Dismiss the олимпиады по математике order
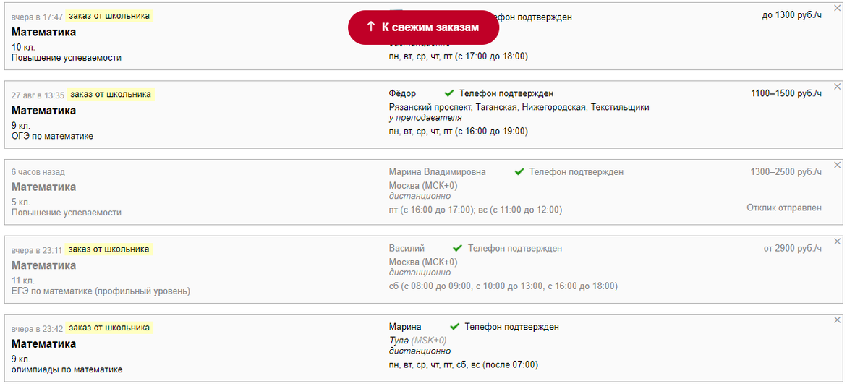The image size is (868, 389). (x=838, y=320)
